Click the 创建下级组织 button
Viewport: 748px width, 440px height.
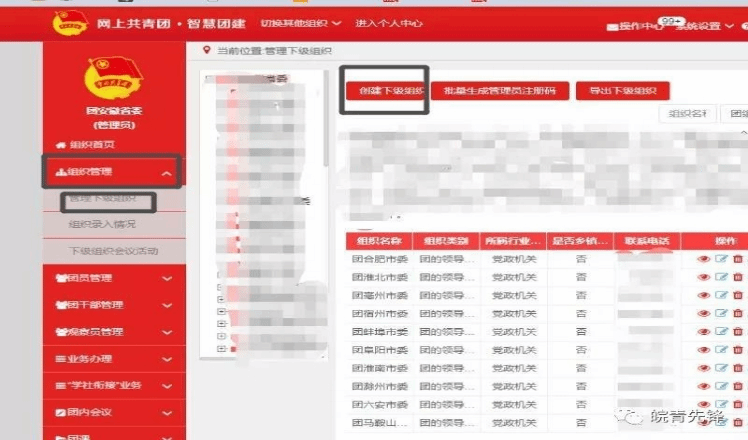(x=385, y=91)
